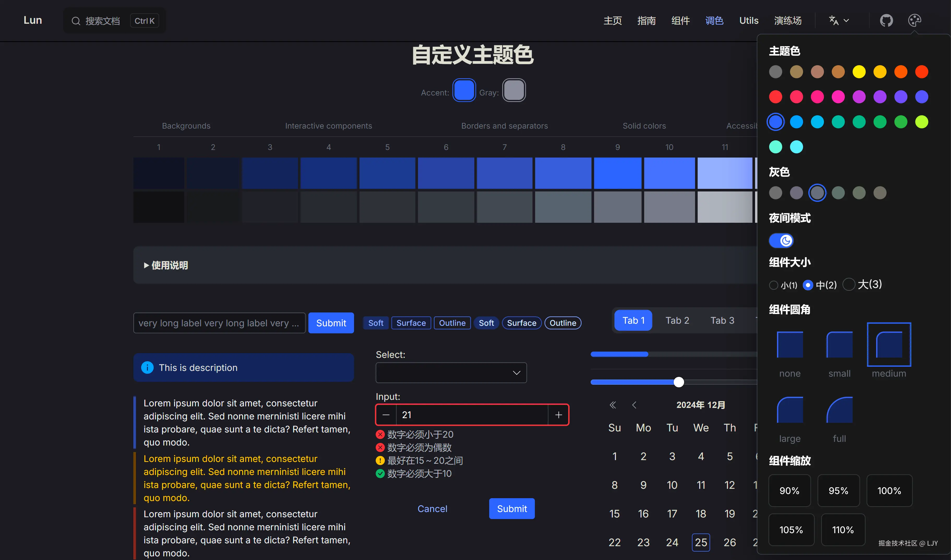Viewport: 951px width, 560px height.
Task: Switch to Tab 2
Action: tap(677, 320)
